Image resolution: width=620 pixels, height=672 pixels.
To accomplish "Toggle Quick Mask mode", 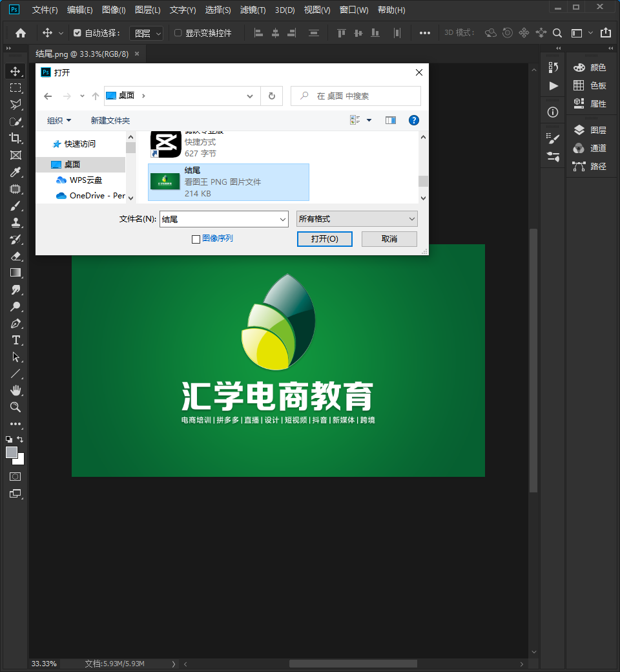I will point(15,477).
